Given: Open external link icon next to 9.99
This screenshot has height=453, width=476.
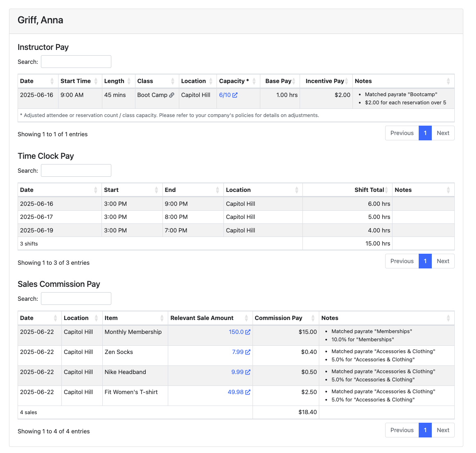Looking at the screenshot, I should (x=248, y=372).
